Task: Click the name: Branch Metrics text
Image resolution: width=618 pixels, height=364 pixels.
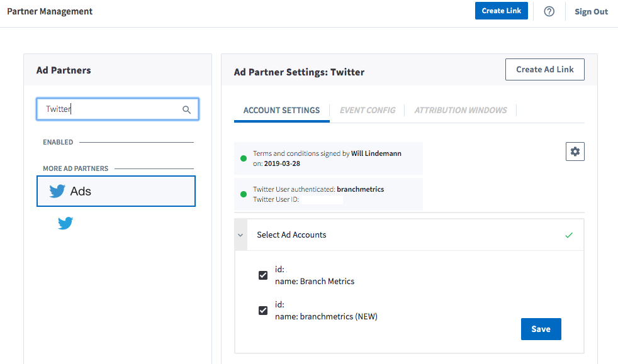Action: coord(315,282)
